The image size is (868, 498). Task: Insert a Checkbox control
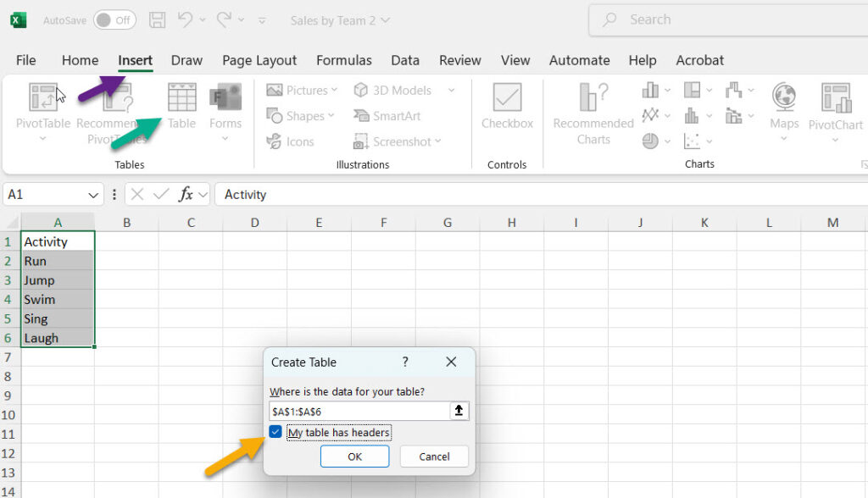coord(506,106)
